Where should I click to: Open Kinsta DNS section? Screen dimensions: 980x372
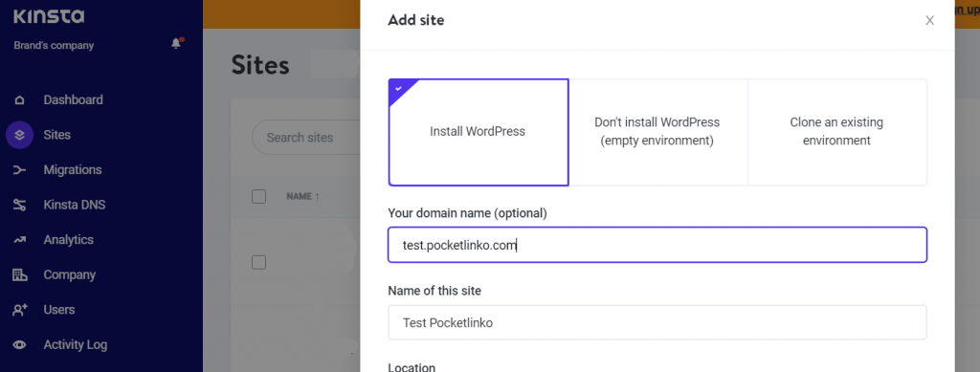pos(75,205)
